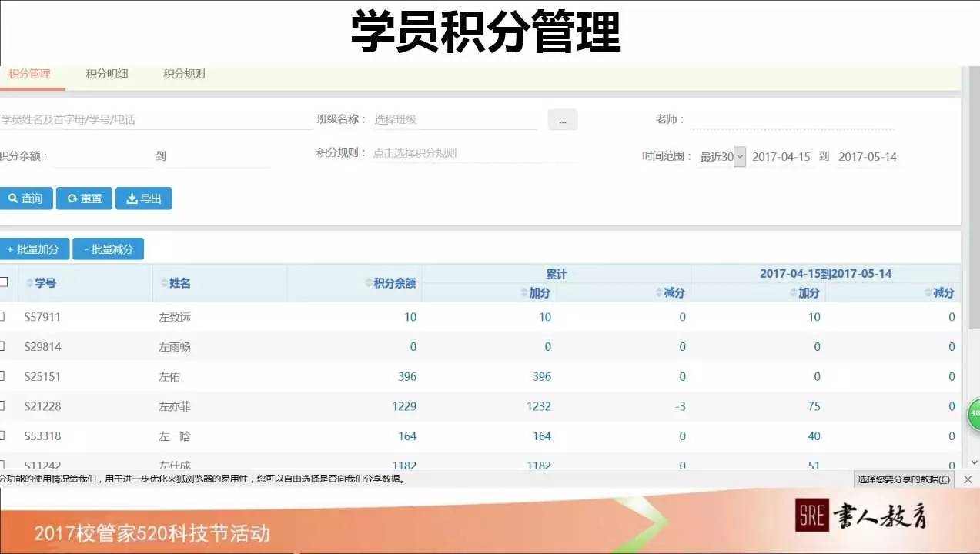Check the row checkbox for student S21228
Screen dimensions: 980x554
coord(3,405)
